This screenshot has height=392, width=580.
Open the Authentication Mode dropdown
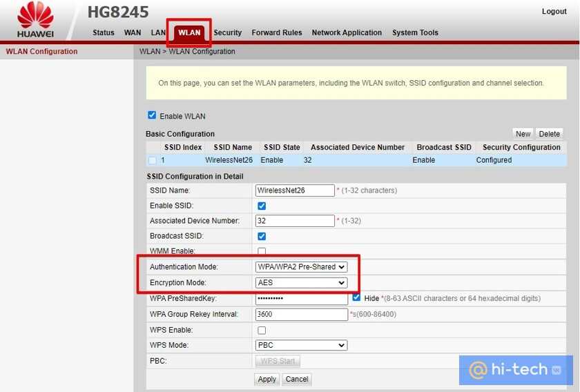301,266
